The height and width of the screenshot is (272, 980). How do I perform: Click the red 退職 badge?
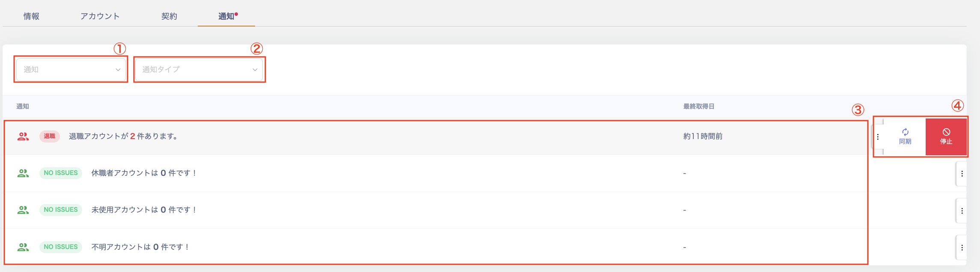tap(50, 136)
